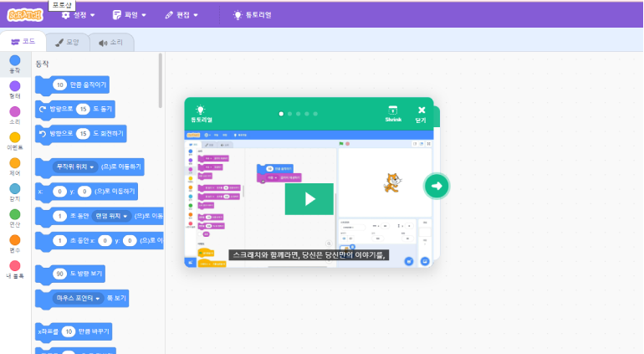
Task: Select the orange 변수 variables category
Action: (x=15, y=244)
